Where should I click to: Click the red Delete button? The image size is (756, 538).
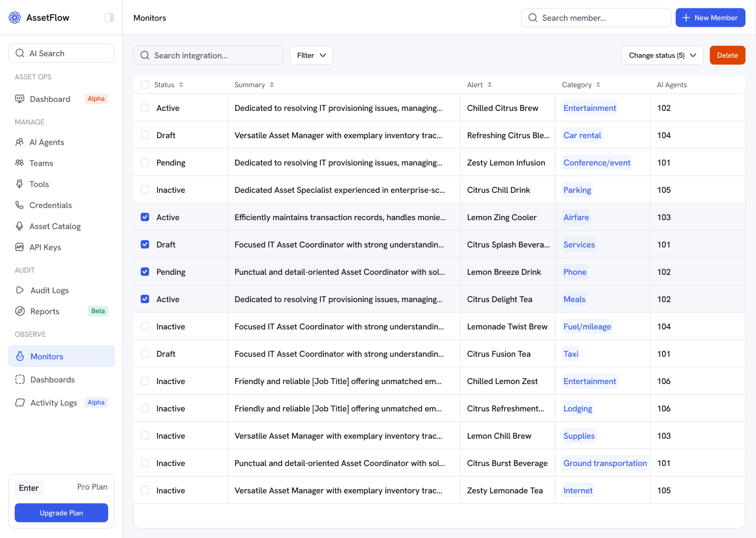(727, 55)
